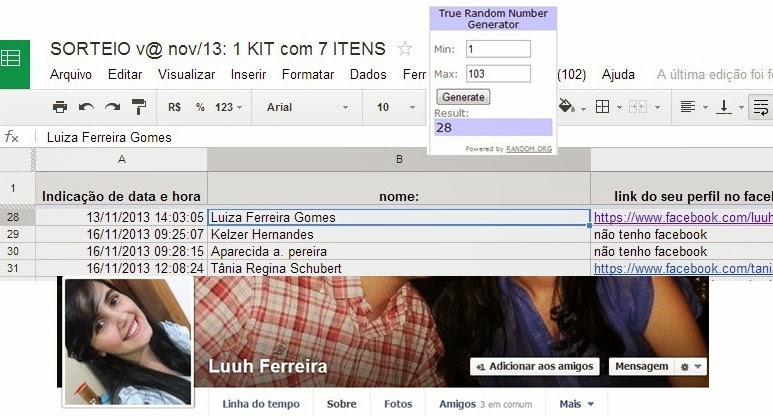This screenshot has height=416, width=773.
Task: Open the font size 10 dropdown
Action: (x=395, y=107)
